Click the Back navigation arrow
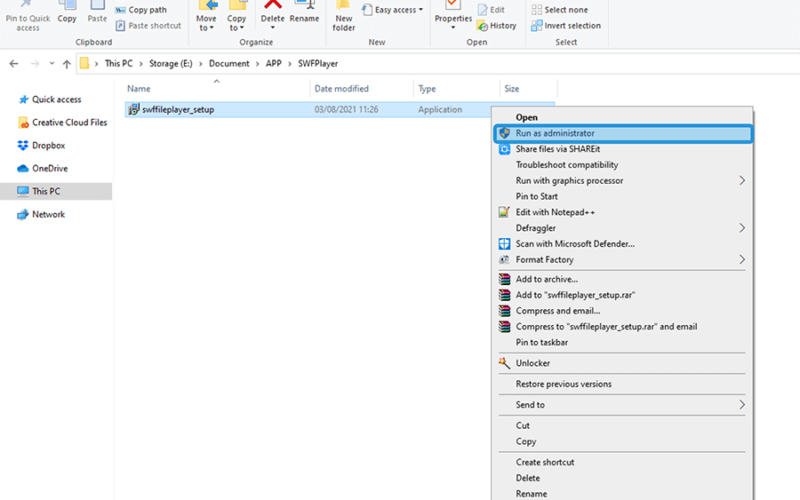This screenshot has width=800, height=500. pos(14,64)
